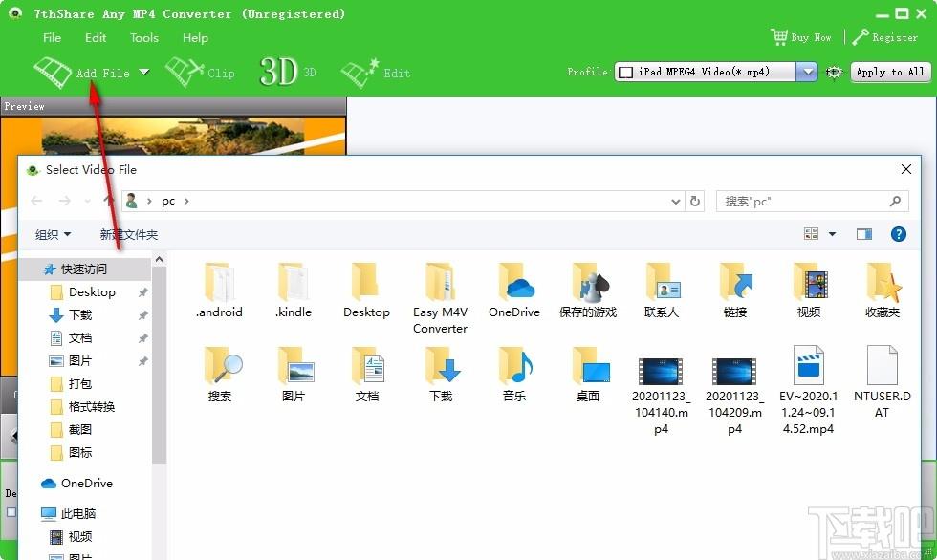The height and width of the screenshot is (560, 937).
Task: Select 打包 folder in sidebar
Action: 80,384
